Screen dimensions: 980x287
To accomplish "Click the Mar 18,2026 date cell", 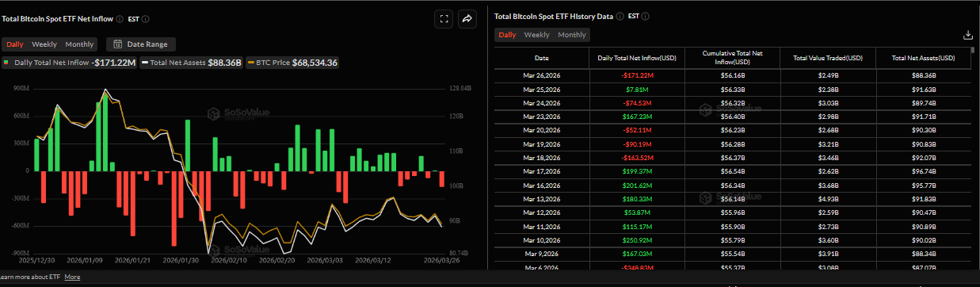I will coord(541,158).
